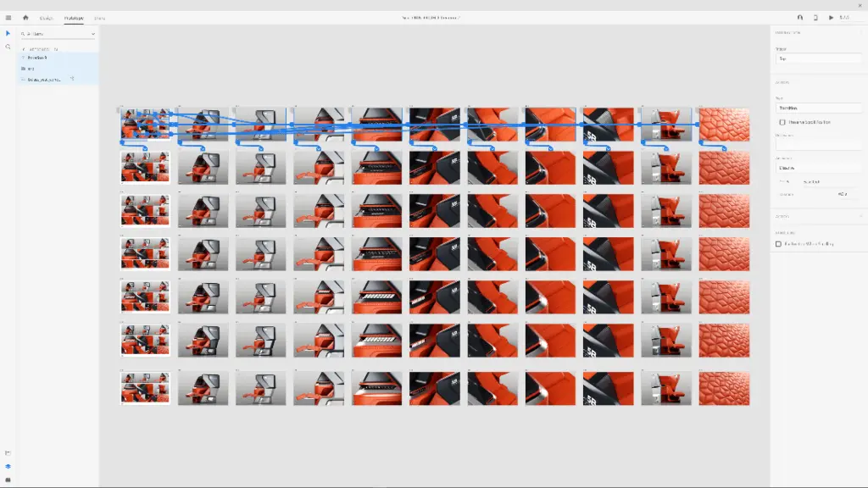
Task: Open the action Type dropdown showing Transition
Action: pos(819,108)
